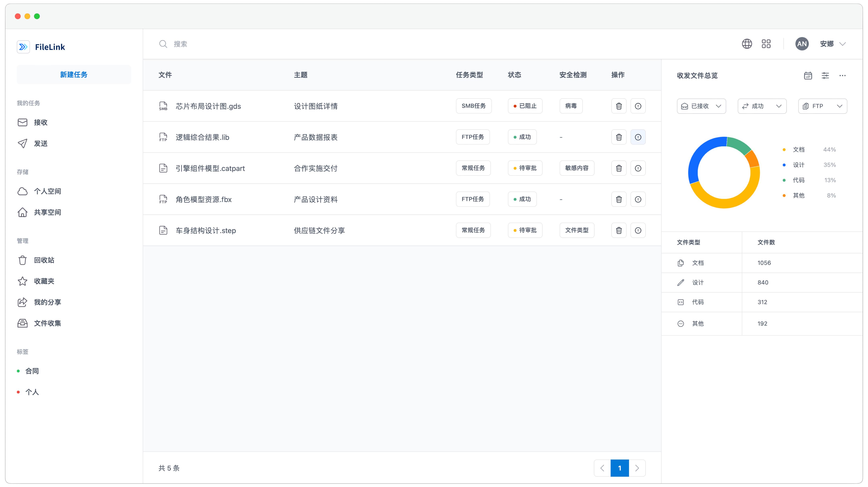The height and width of the screenshot is (487, 868).
Task: Click the 设计 row pencil icon
Action: (x=681, y=283)
